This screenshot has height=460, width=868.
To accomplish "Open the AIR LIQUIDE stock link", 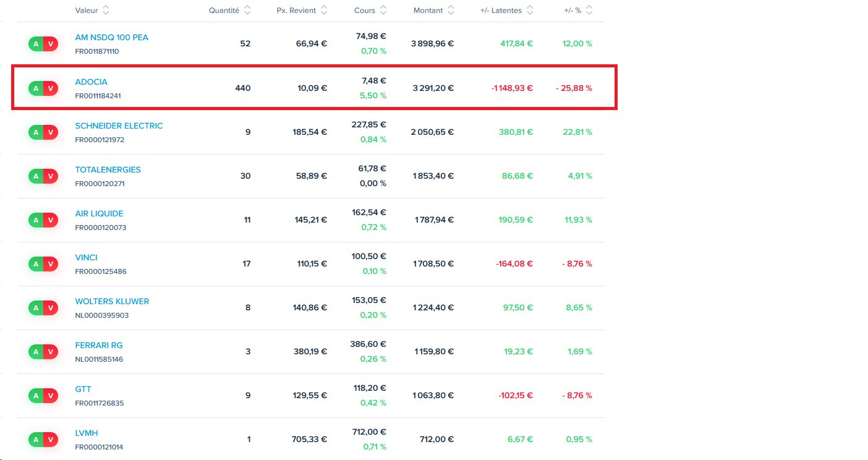I will tap(99, 213).
